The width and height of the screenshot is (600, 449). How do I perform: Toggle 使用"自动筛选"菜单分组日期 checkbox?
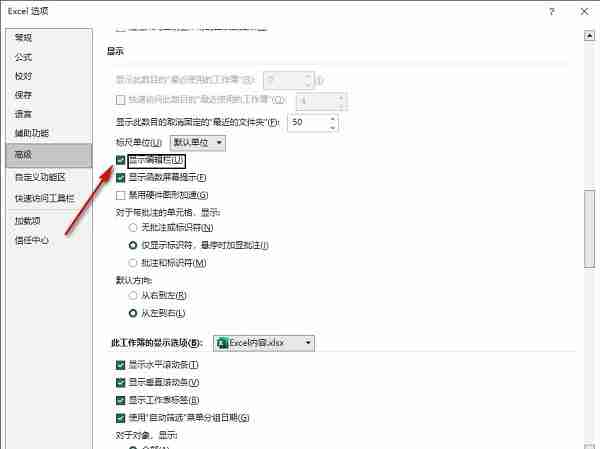[x=121, y=418]
